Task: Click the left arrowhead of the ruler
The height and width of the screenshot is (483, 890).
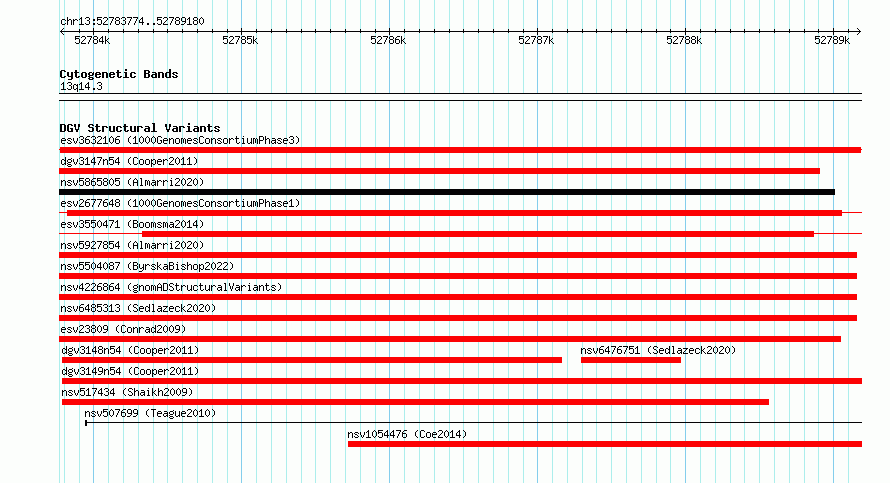Action: (x=62, y=31)
